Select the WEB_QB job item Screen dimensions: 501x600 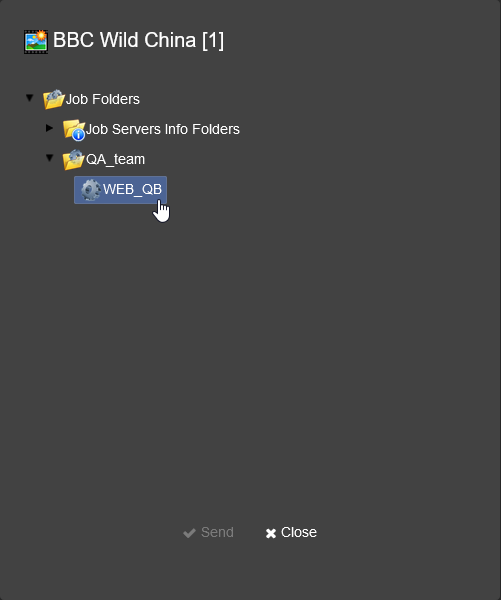click(132, 189)
